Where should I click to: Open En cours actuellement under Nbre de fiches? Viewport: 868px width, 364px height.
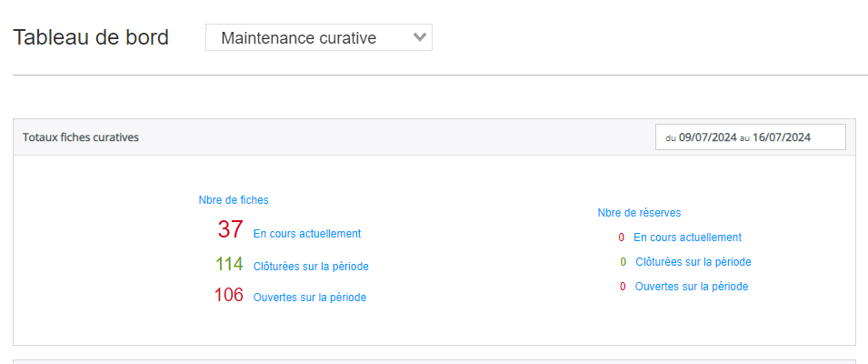[x=307, y=234]
